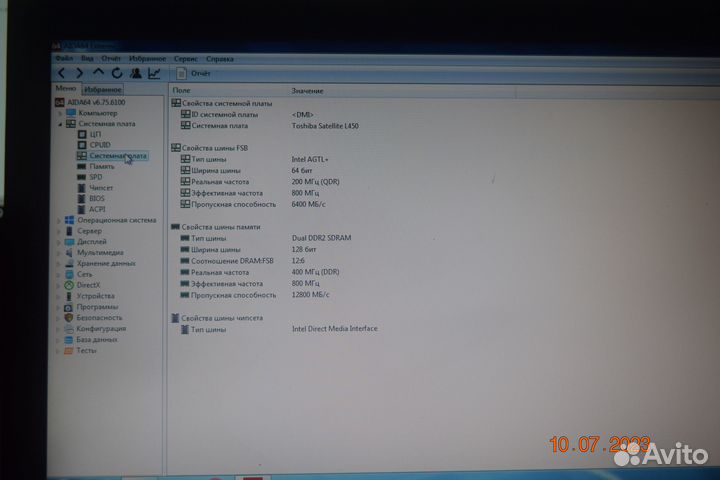Click the Программы icon in tree

pos(68,307)
